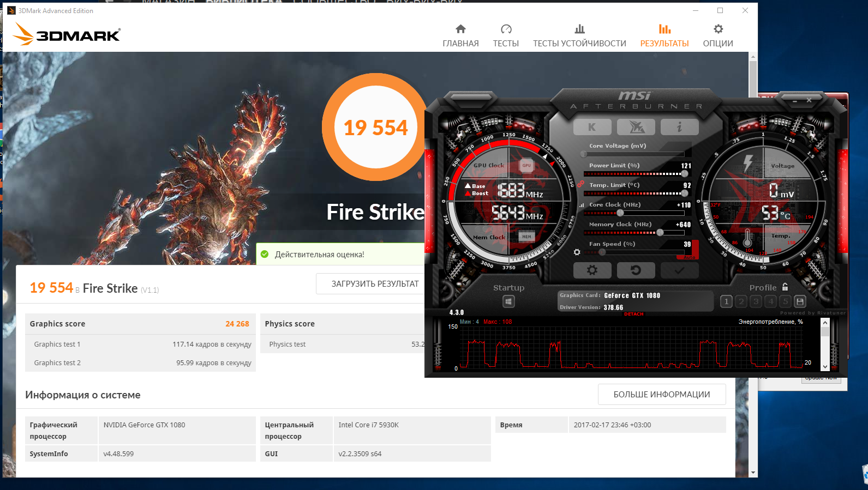Click the green valid score checkmark

(x=265, y=254)
